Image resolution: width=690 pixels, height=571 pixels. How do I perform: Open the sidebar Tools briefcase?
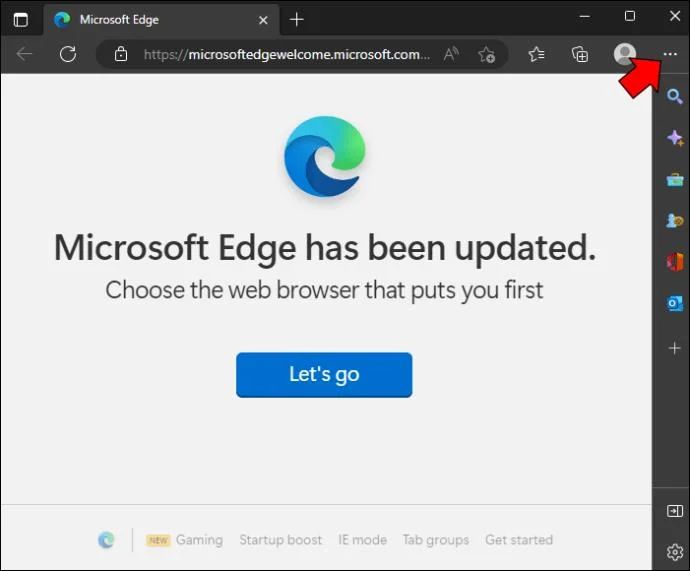[x=675, y=179]
